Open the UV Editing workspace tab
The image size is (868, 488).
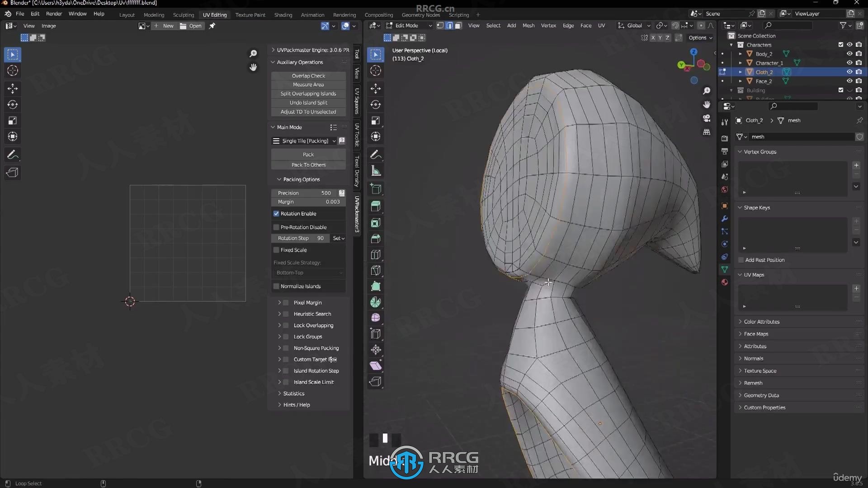click(x=215, y=14)
